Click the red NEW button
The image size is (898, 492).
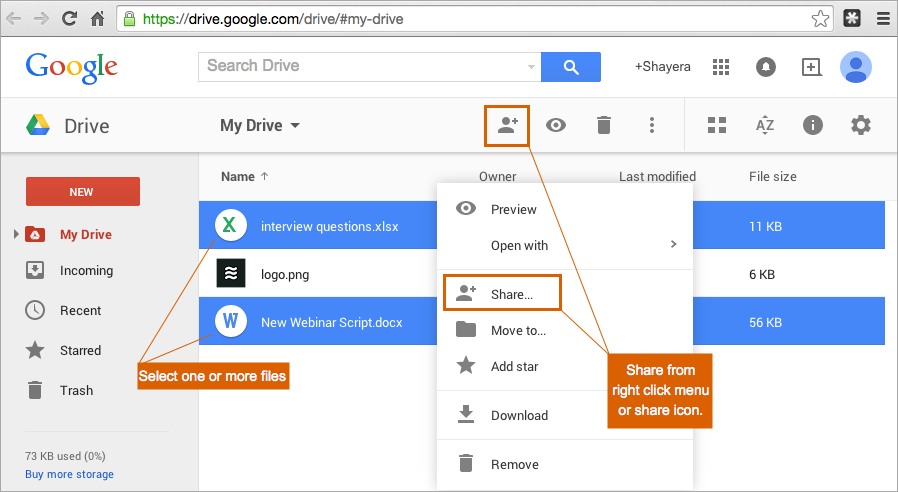click(x=83, y=191)
